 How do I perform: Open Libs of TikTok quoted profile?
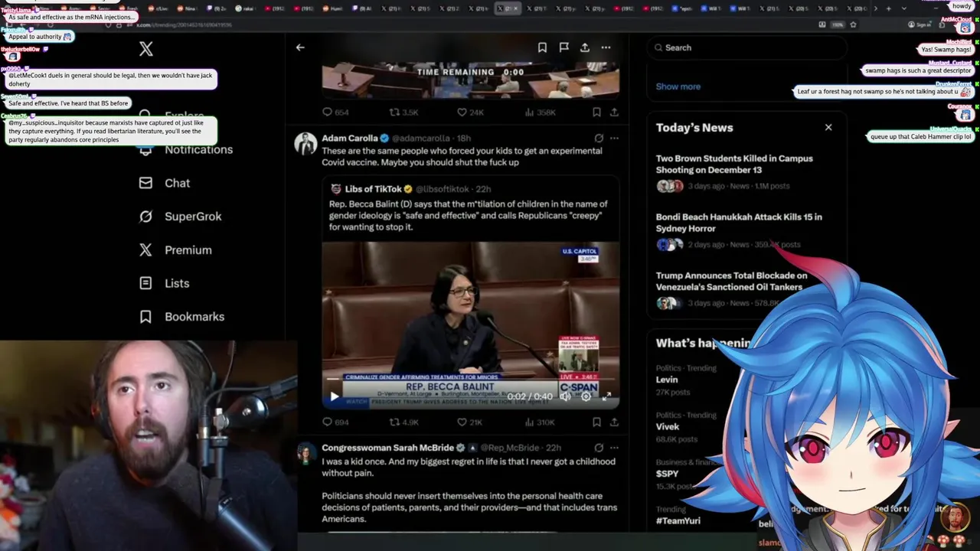(x=374, y=189)
